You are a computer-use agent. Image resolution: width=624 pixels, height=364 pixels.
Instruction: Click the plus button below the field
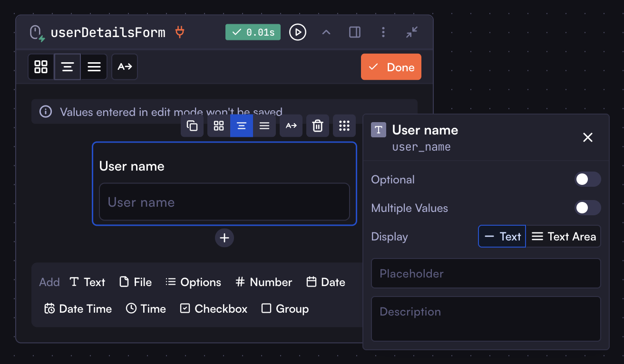tap(224, 238)
